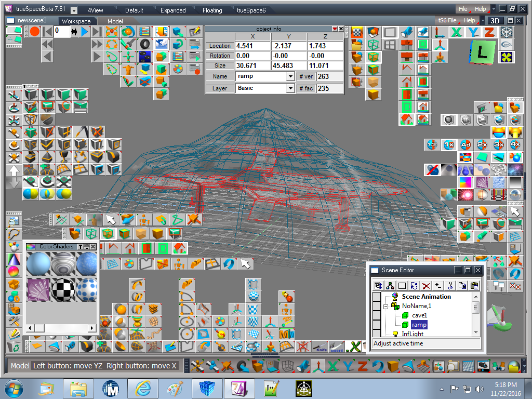Click Scene Animation tree entry
532x399 pixels.
tap(426, 297)
